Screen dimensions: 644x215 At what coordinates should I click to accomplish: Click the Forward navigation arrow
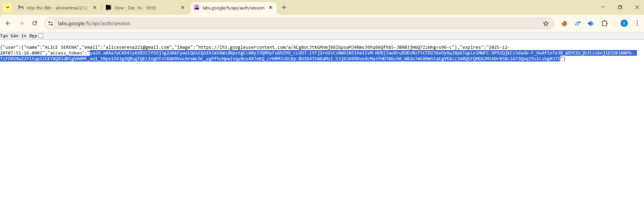pos(22,23)
